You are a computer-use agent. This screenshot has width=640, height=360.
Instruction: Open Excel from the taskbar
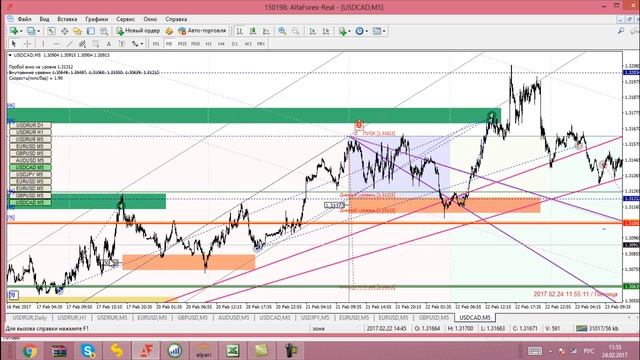coord(233,351)
